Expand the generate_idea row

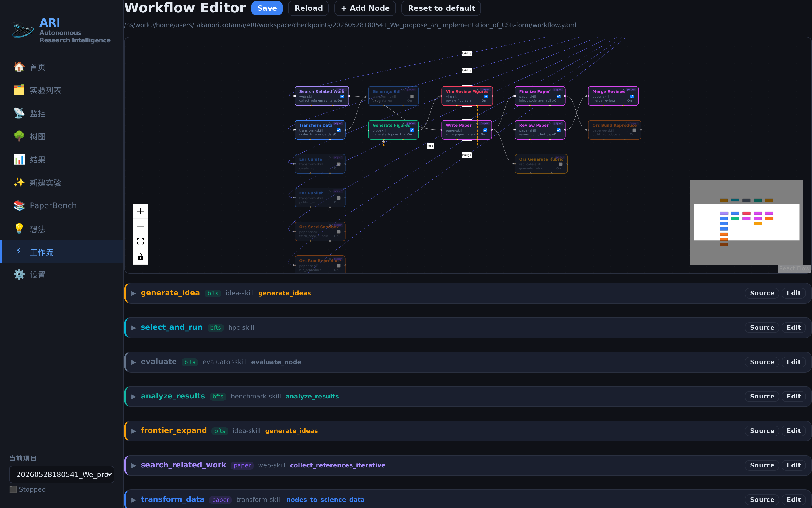pyautogui.click(x=134, y=293)
